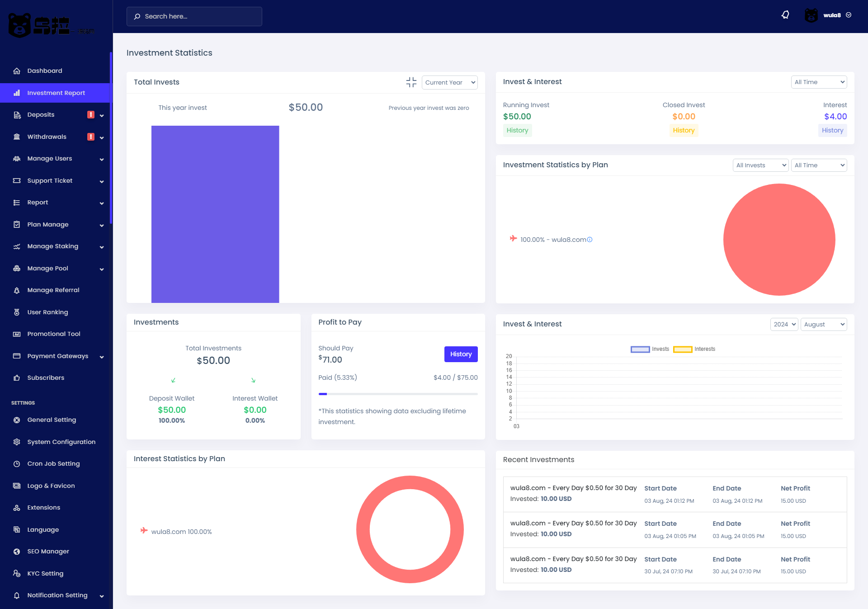Screen dimensions: 868x609
Task: Click the info icon beside wula8.com plan
Action: (x=590, y=240)
